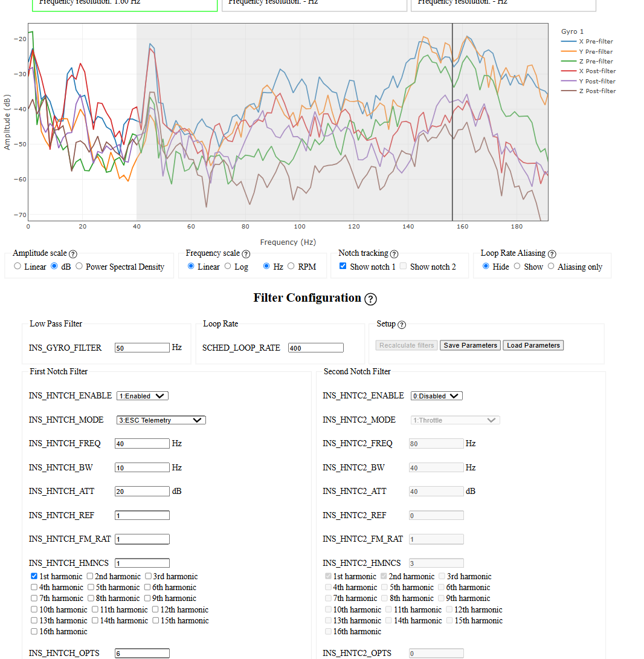
Task: Check first notch 14th harmonic
Action: click(x=95, y=620)
